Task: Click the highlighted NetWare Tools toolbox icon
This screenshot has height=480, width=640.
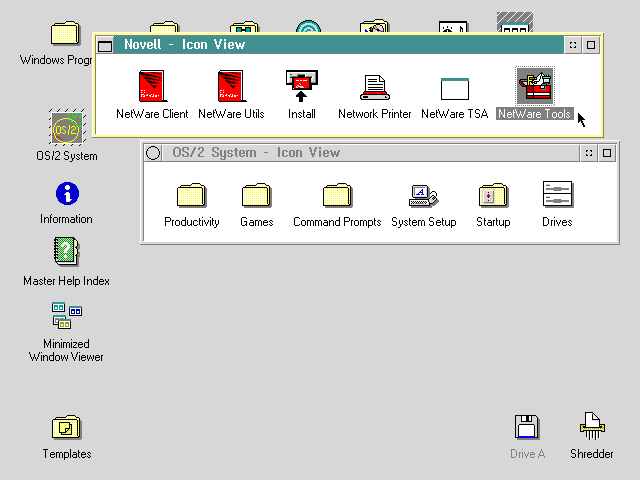Action: (x=535, y=86)
